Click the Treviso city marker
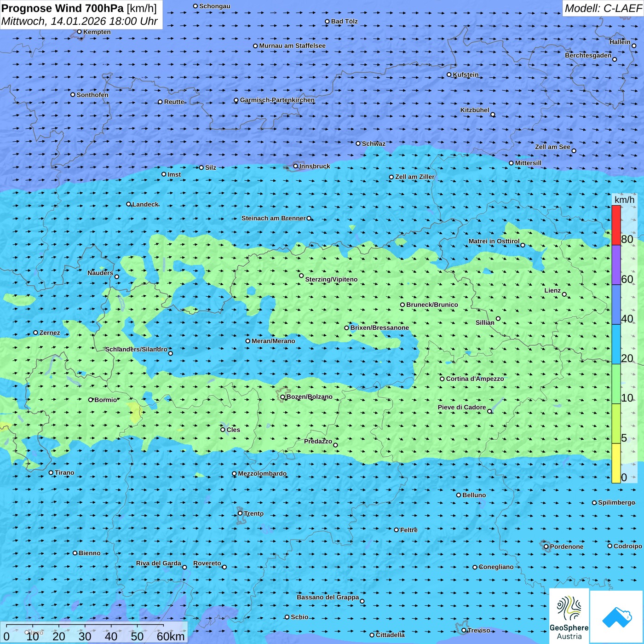 (x=464, y=630)
